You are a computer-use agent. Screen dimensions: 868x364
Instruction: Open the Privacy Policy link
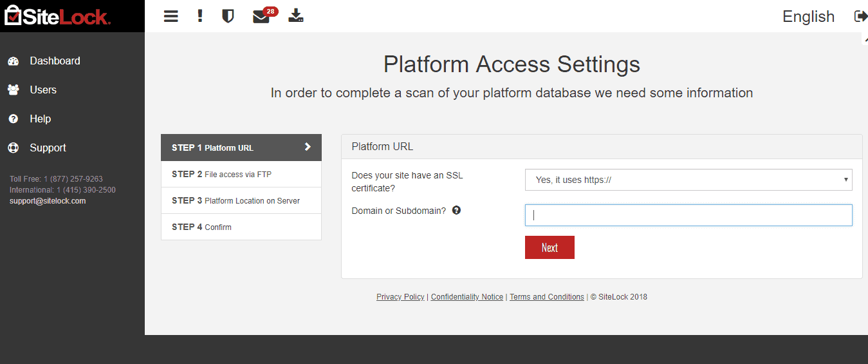click(x=400, y=297)
